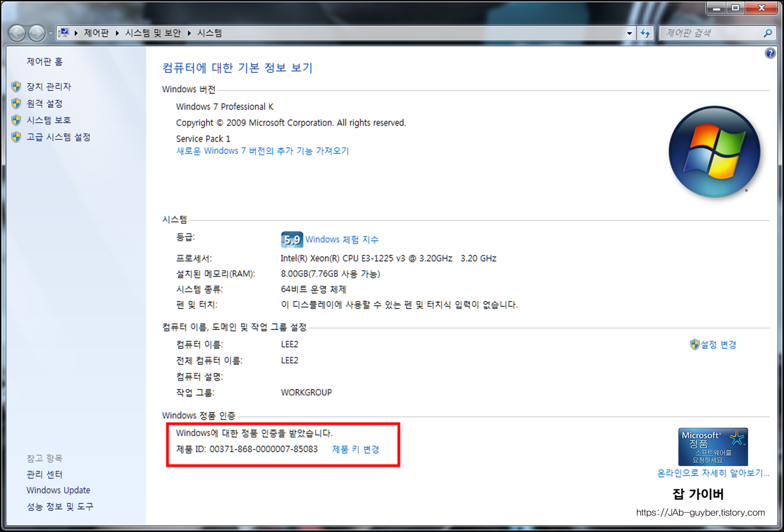
Task: Refresh the address bar view
Action: tap(645, 33)
